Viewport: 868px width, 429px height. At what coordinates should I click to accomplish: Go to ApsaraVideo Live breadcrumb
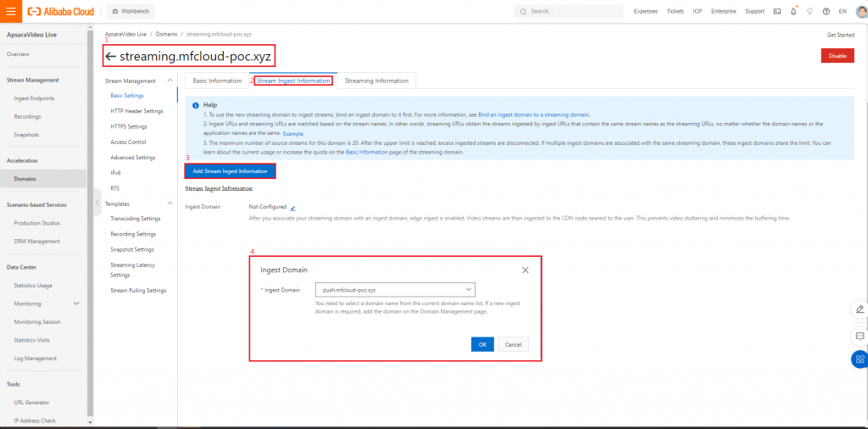tap(125, 34)
